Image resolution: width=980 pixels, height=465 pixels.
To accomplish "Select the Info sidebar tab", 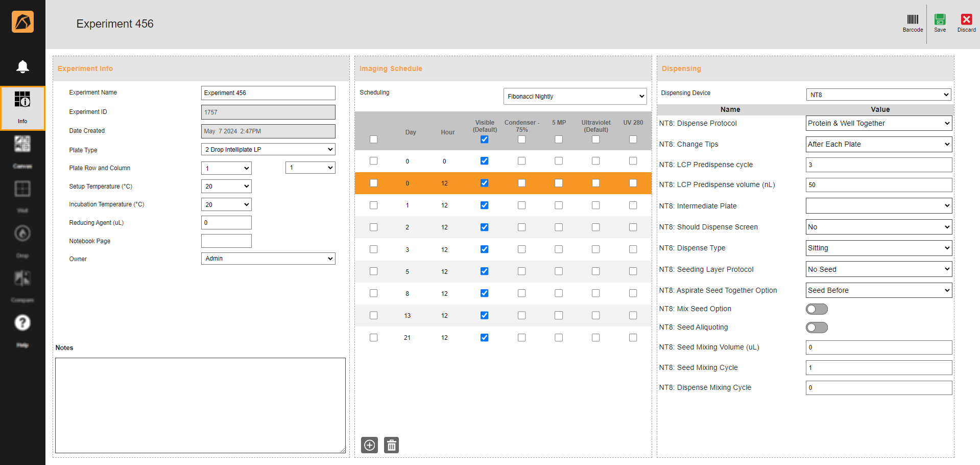I will (x=22, y=107).
